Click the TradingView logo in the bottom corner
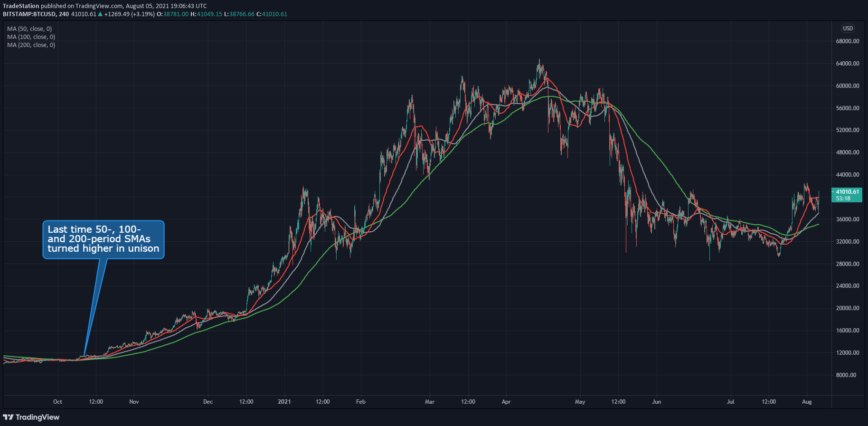Viewport: 868px width, 426px height. pos(31,417)
